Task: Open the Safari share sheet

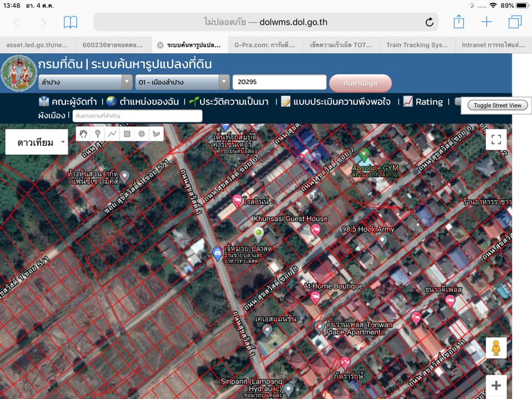Action: tap(459, 22)
